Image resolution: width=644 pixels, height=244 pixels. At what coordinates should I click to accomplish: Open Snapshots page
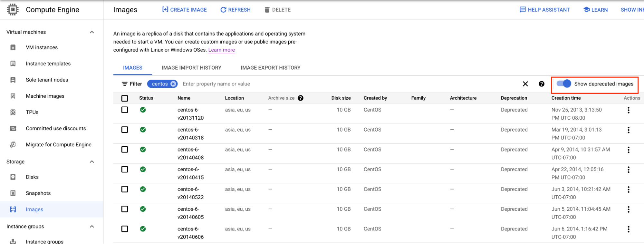point(38,193)
